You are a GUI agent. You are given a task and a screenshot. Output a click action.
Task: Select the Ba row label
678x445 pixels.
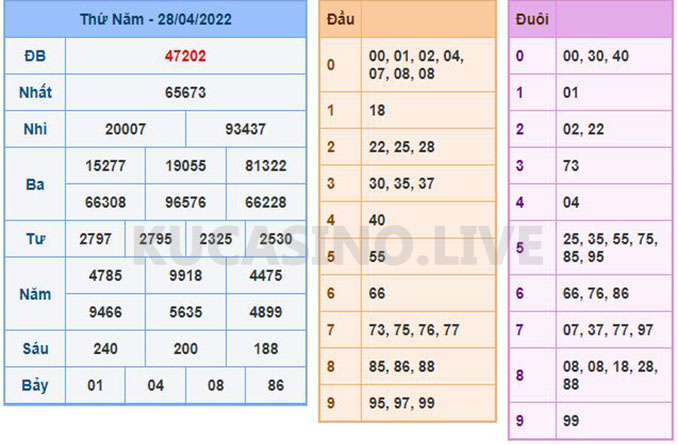tap(35, 185)
